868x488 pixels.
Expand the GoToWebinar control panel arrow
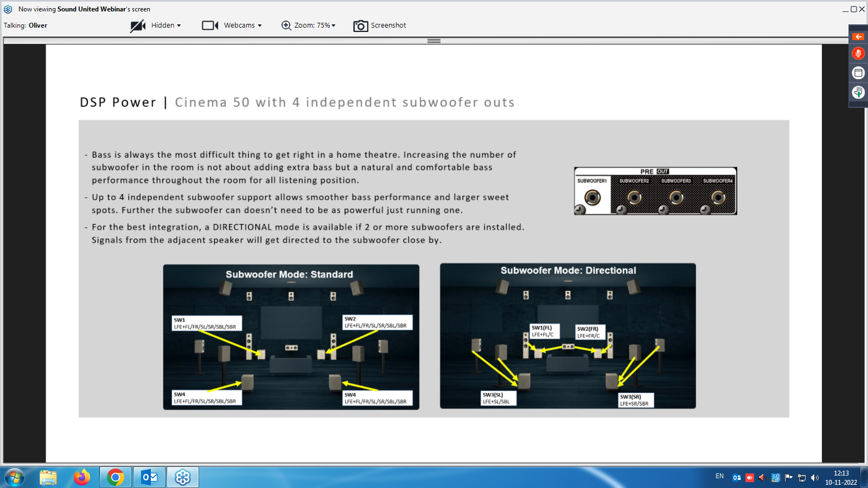(x=858, y=37)
